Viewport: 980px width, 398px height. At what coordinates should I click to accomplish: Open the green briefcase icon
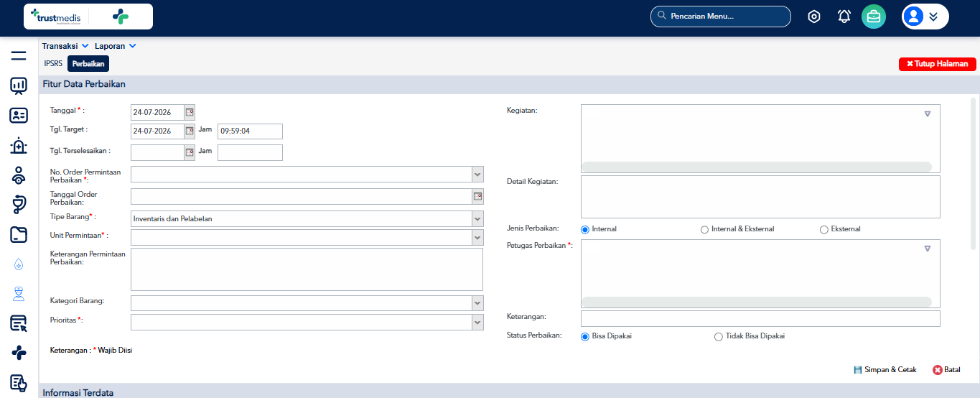(x=874, y=17)
